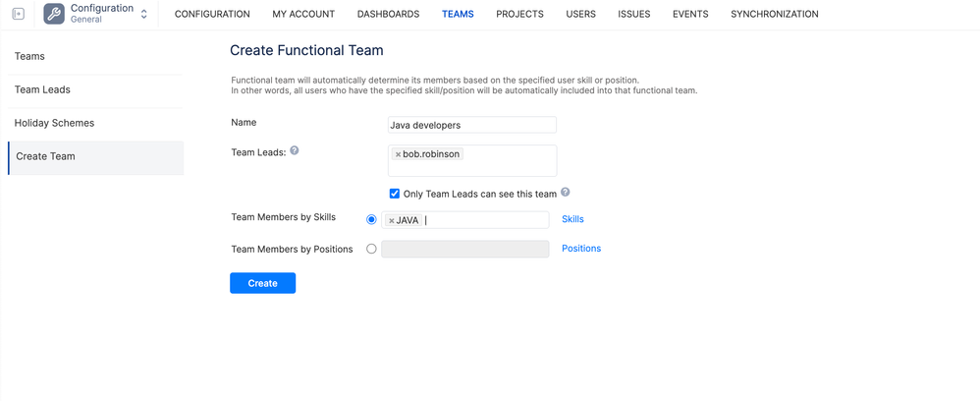Open the Positions link
This screenshot has width=980, height=401.
click(x=581, y=249)
